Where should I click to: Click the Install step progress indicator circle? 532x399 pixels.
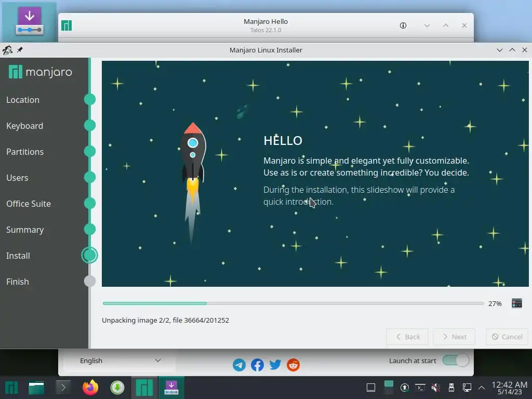tap(89, 255)
